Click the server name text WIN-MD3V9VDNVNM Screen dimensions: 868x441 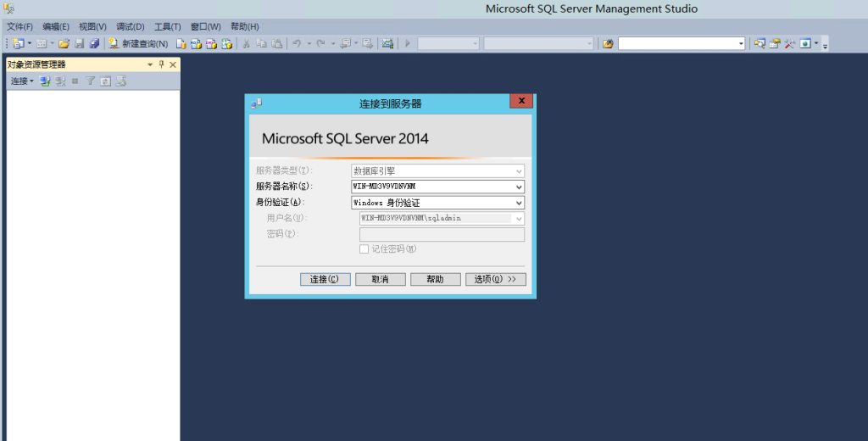tap(384, 187)
